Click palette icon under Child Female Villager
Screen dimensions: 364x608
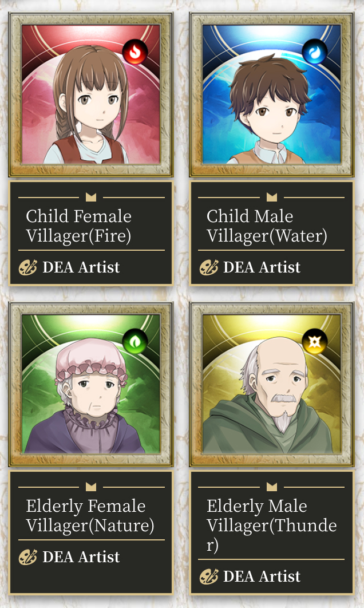pyautogui.click(x=28, y=267)
